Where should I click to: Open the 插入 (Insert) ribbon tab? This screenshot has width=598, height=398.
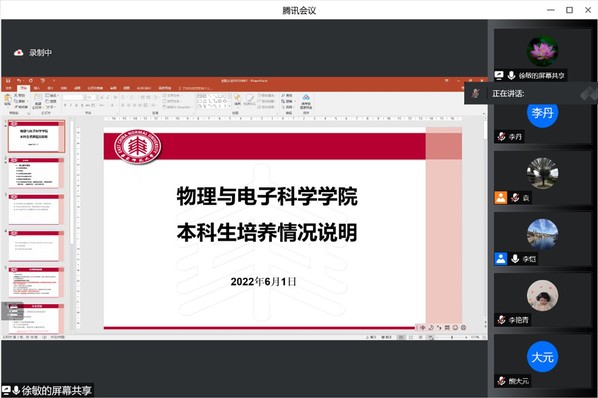[37, 88]
